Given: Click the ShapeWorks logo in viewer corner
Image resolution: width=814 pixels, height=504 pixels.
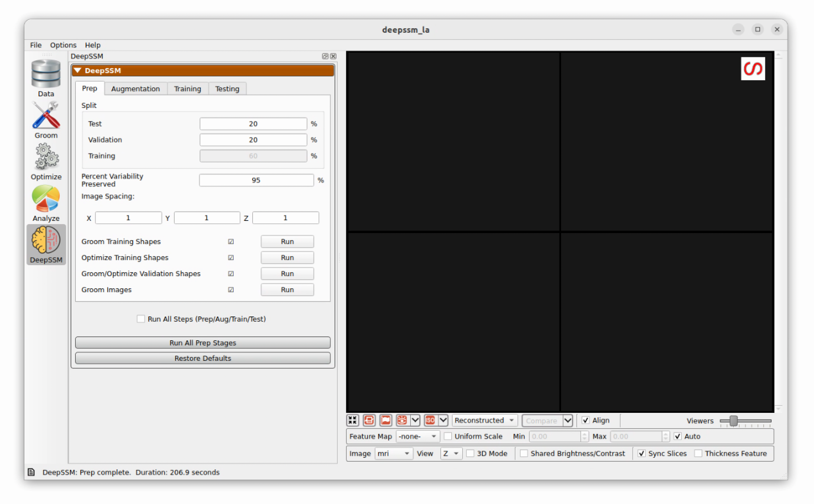Looking at the screenshot, I should click(x=753, y=69).
